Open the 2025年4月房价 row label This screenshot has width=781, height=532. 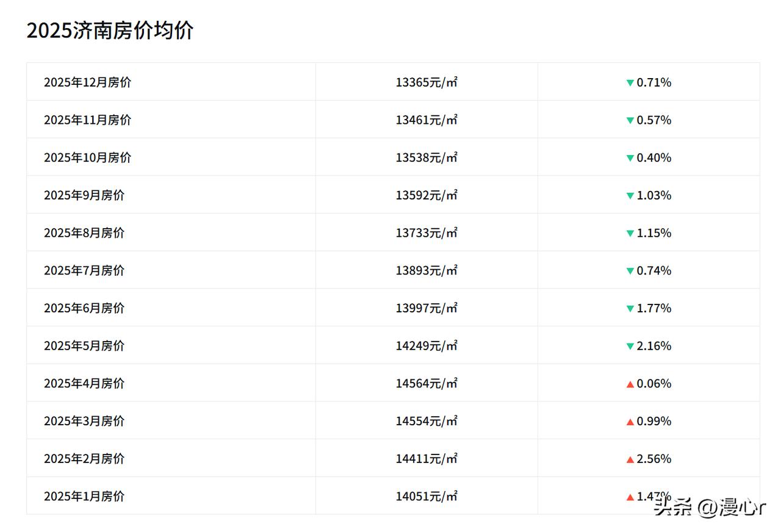pyautogui.click(x=84, y=383)
